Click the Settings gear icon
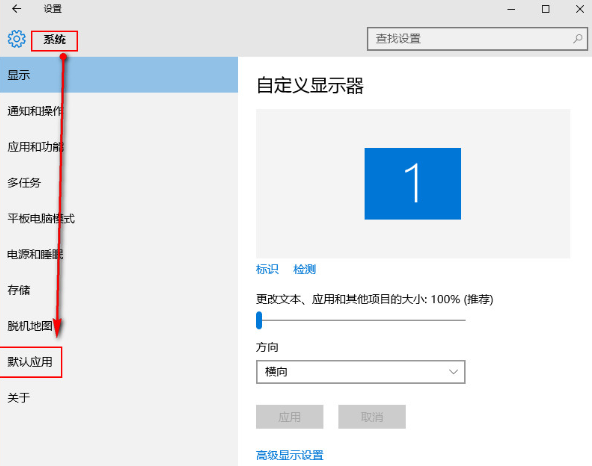Screen dimensions: 592x466 coord(17,39)
